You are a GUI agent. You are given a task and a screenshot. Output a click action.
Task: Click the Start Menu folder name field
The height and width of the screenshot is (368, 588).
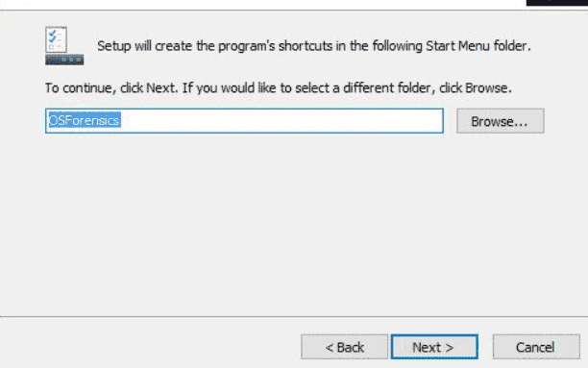[244, 121]
